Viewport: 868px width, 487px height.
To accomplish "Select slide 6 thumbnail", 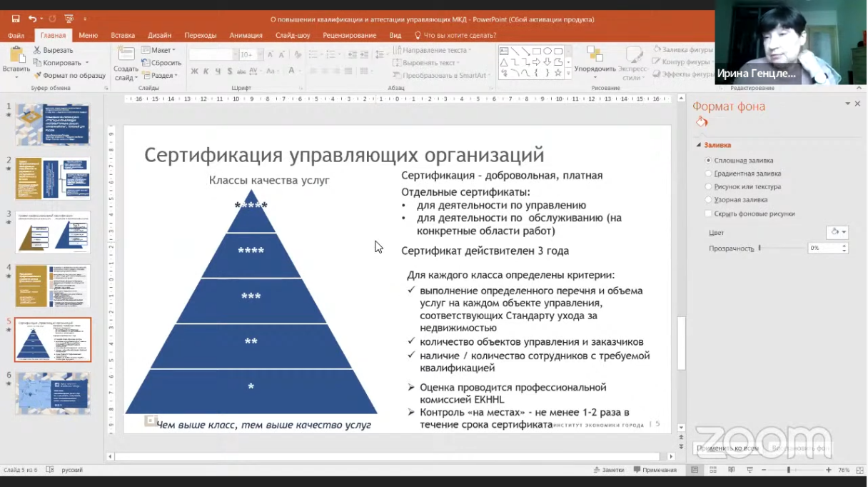I will [x=53, y=393].
